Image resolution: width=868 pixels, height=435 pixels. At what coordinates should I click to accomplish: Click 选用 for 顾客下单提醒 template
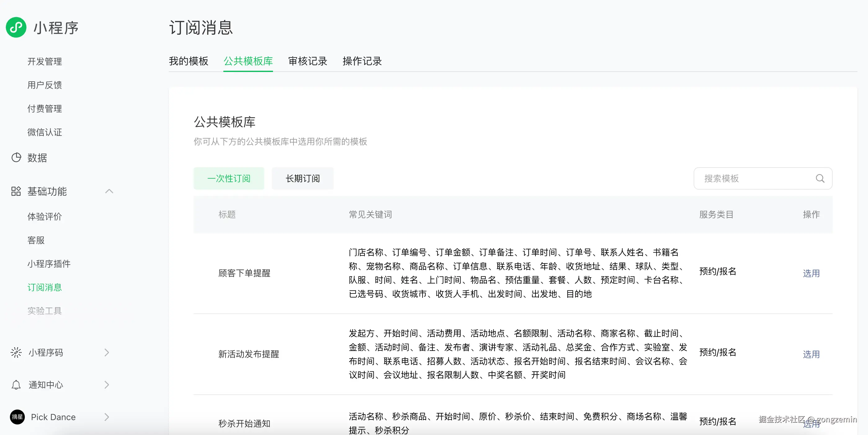coord(811,273)
